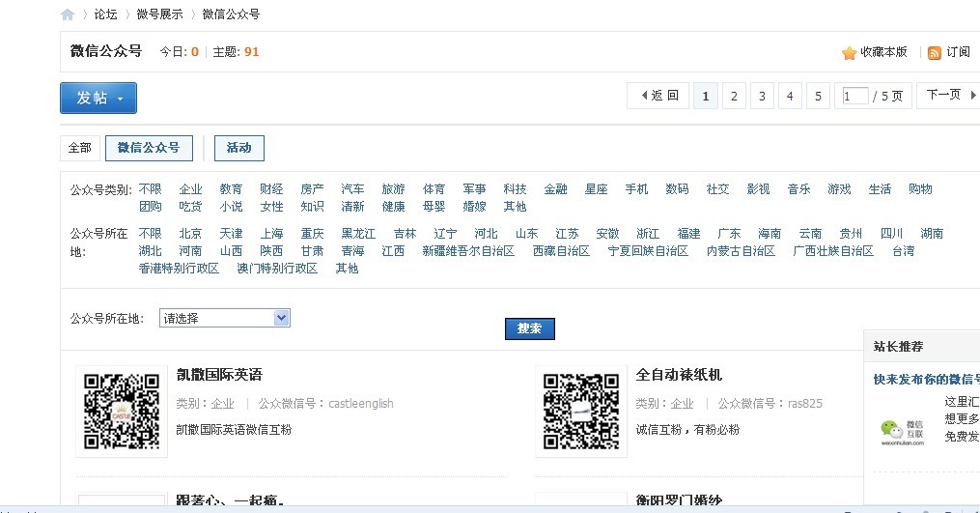
Task: Open the 快来发布你的微信号 recommendation link
Action: click(x=926, y=379)
